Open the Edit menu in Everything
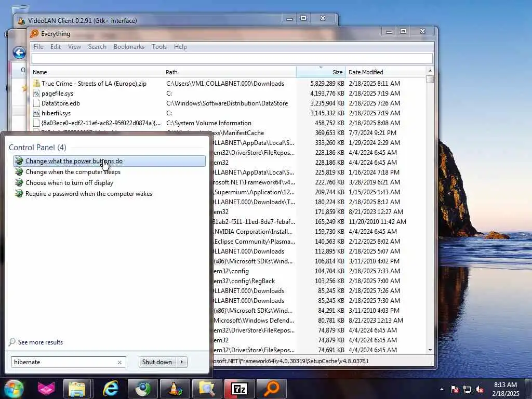This screenshot has width=532, height=399. tap(56, 47)
